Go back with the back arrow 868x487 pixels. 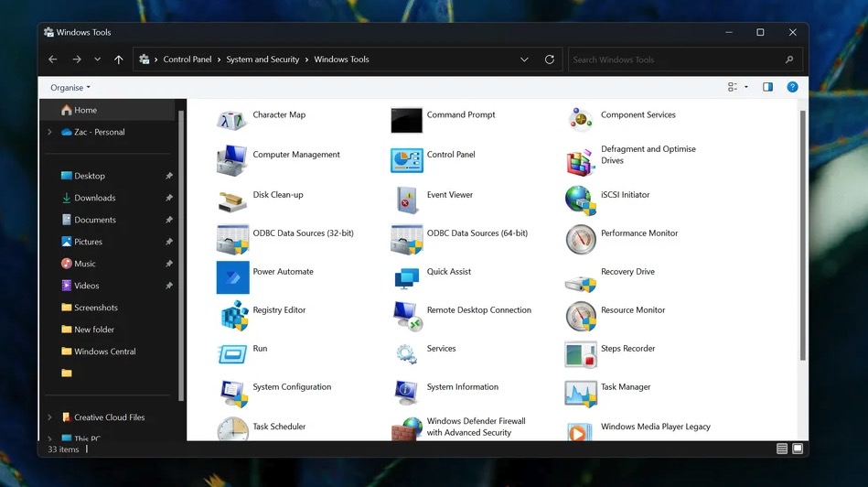click(52, 60)
